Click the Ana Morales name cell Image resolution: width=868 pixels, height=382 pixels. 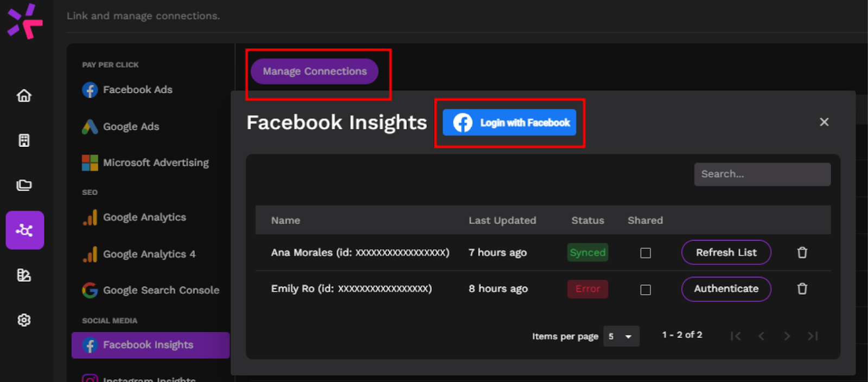point(360,252)
